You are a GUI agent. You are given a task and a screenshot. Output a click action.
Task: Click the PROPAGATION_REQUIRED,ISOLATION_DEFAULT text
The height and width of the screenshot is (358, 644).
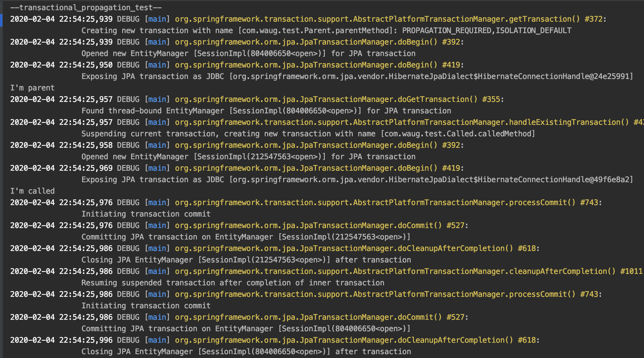point(486,31)
